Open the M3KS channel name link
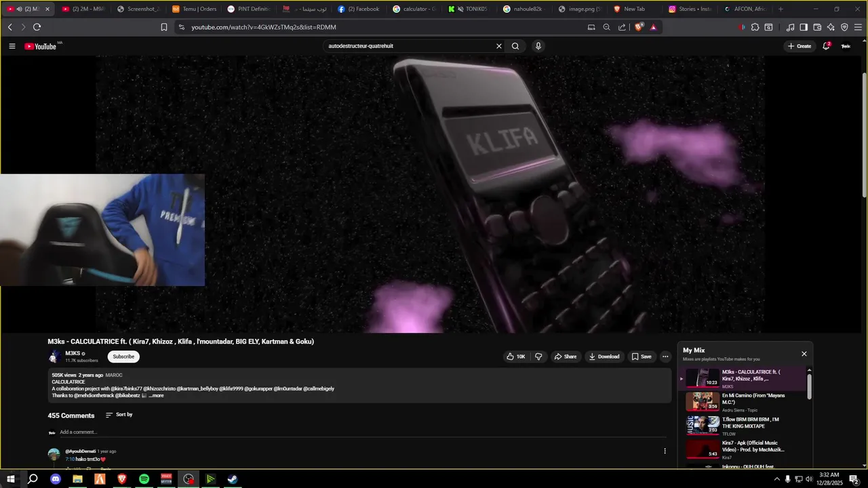This screenshot has width=868, height=488. coord(73,353)
